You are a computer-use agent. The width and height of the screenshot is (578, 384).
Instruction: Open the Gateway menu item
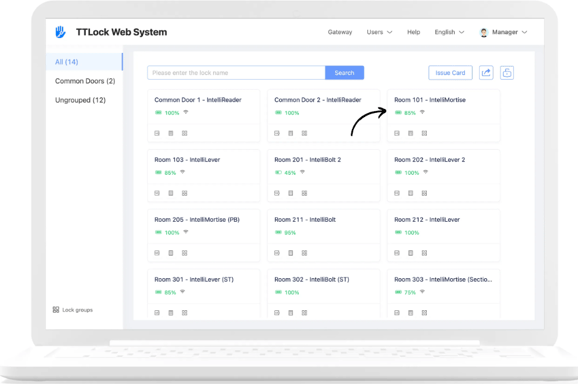tap(340, 32)
